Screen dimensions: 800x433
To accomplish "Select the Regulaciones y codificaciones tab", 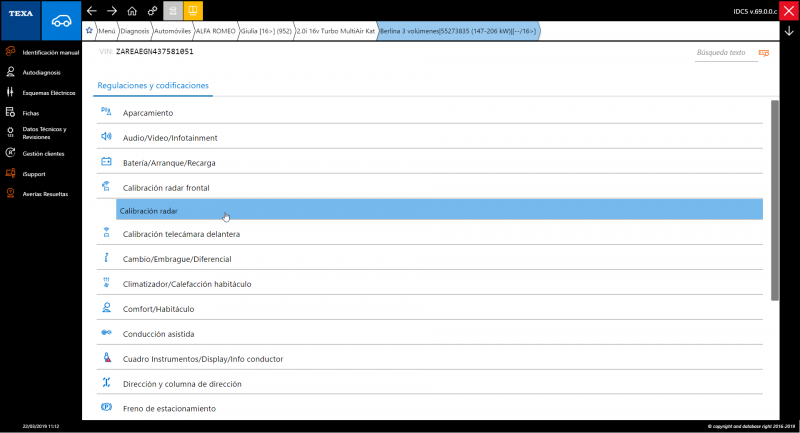I will click(153, 86).
